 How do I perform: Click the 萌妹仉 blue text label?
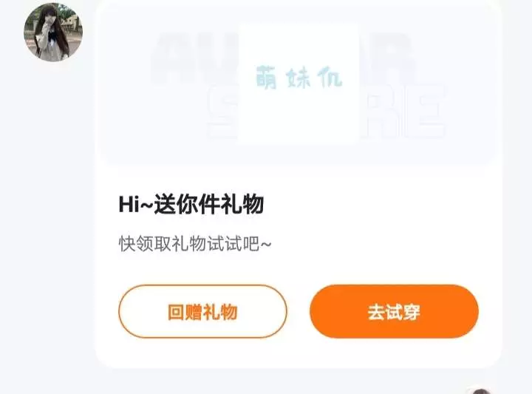tap(299, 78)
